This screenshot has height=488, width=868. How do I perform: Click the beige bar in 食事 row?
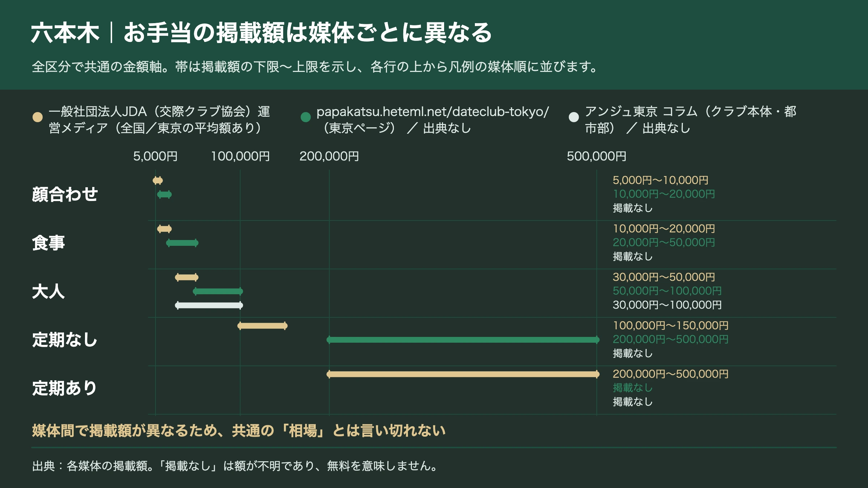click(164, 229)
